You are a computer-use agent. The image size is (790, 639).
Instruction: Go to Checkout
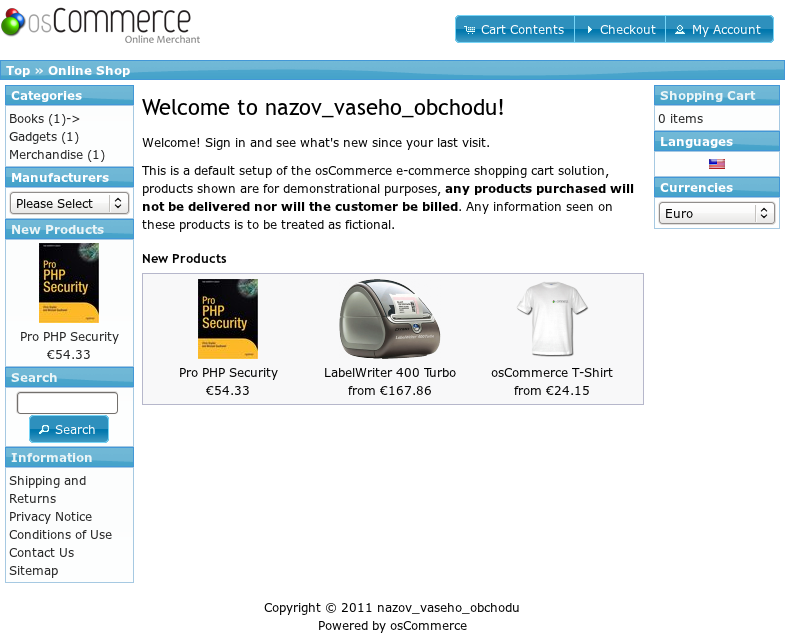click(620, 29)
